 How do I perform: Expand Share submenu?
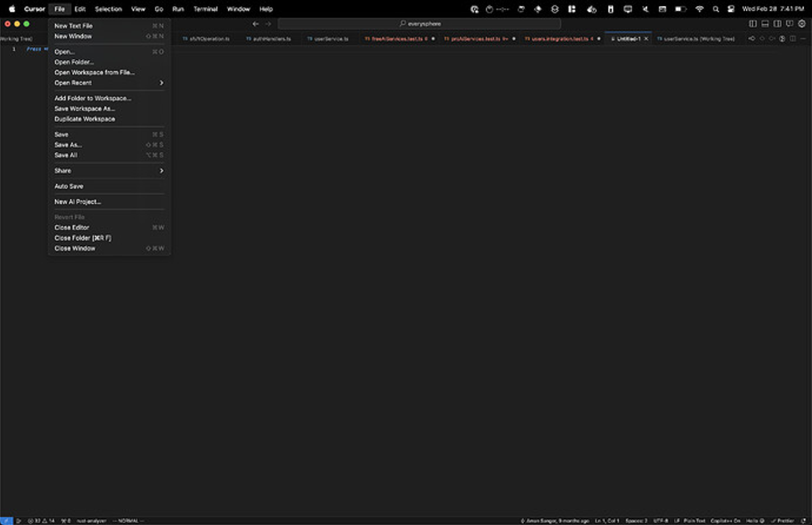pos(109,170)
